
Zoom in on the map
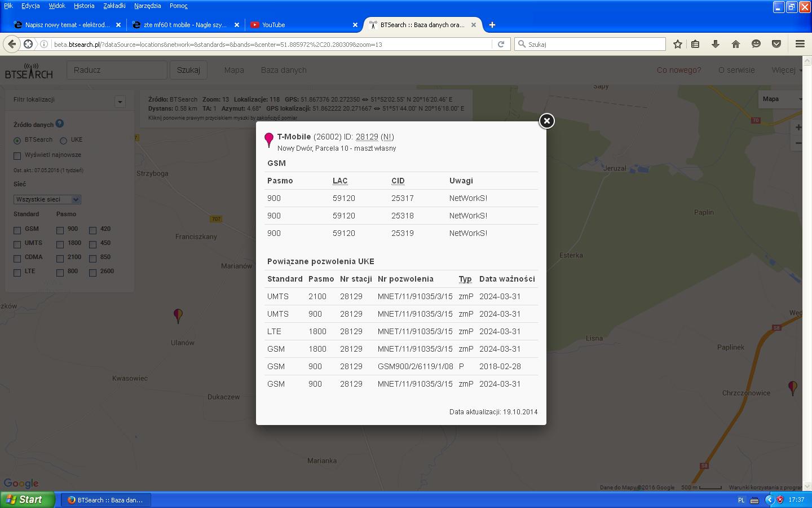(798, 128)
